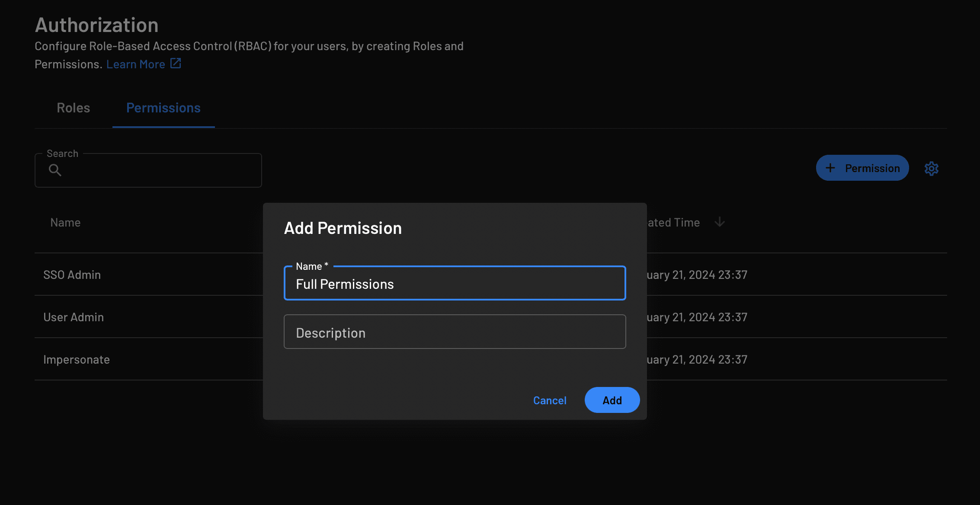Image resolution: width=980 pixels, height=505 pixels.
Task: Click the Name column header
Action: point(65,223)
